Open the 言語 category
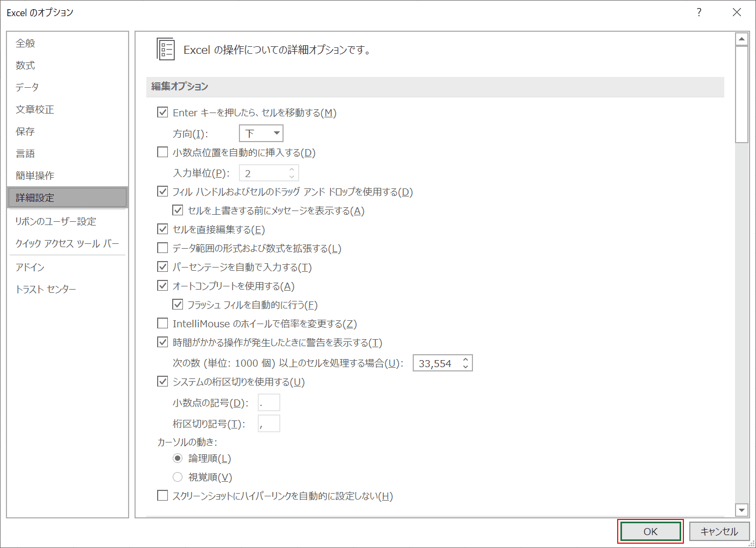Screen dimensions: 756x548 (x=67, y=153)
